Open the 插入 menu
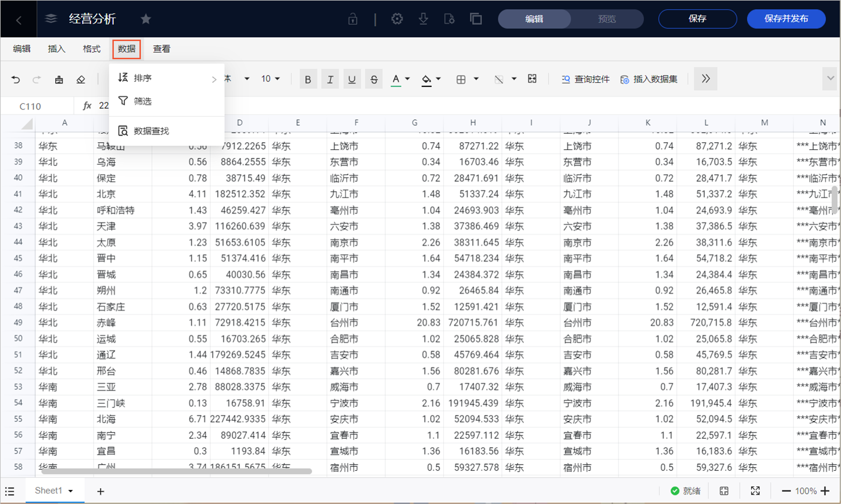Screen dimensions: 841x504 [x=56, y=49]
